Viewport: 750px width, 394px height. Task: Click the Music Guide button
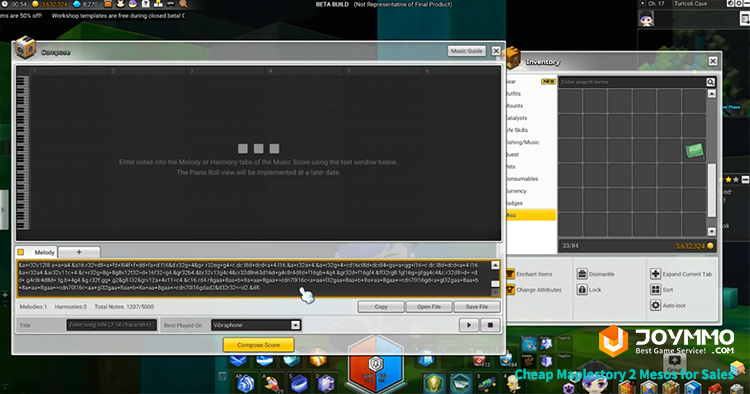pos(467,51)
